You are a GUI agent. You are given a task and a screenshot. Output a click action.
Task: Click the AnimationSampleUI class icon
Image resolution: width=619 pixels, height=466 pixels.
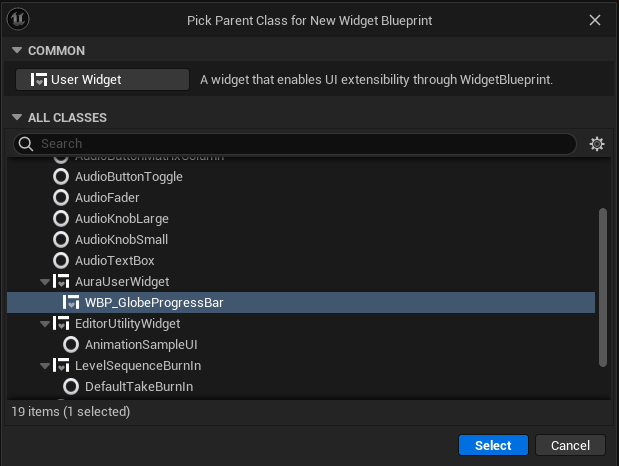(71, 344)
